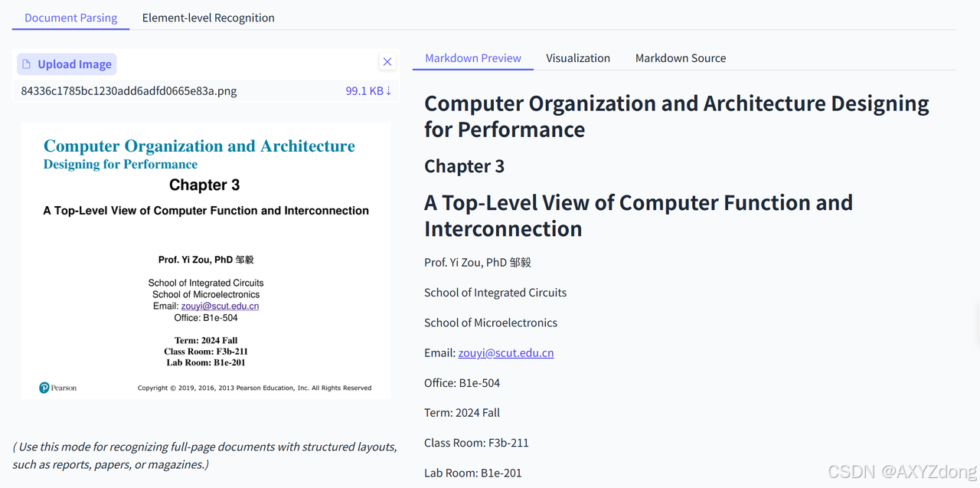Click the email link inside the slide image
The width and height of the screenshot is (980, 488).
tap(220, 306)
